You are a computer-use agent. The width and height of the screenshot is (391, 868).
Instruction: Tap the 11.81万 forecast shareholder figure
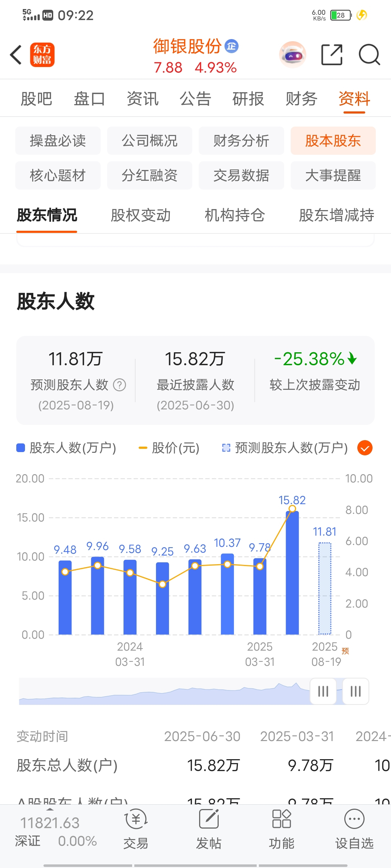point(76,359)
